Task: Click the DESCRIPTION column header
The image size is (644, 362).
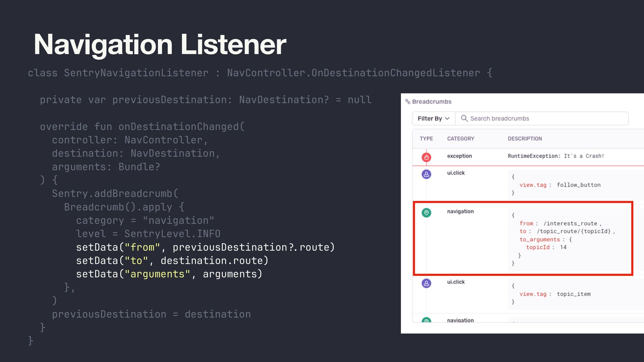Action: [x=525, y=139]
